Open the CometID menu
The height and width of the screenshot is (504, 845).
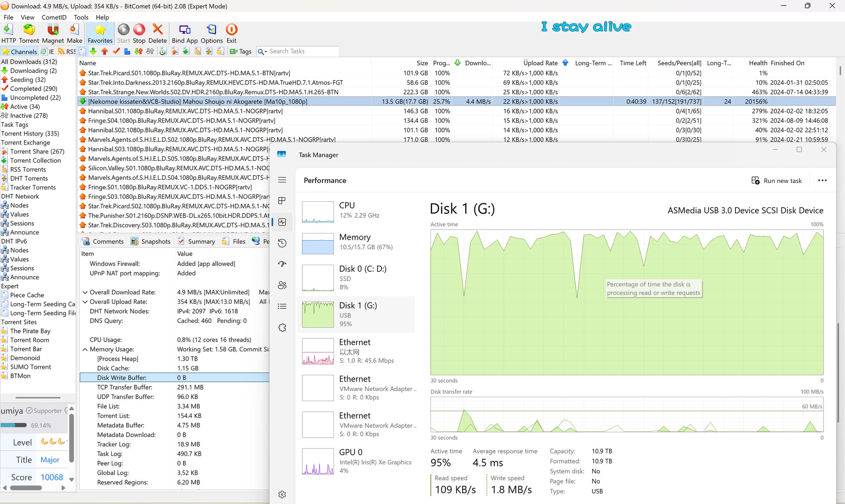click(54, 17)
